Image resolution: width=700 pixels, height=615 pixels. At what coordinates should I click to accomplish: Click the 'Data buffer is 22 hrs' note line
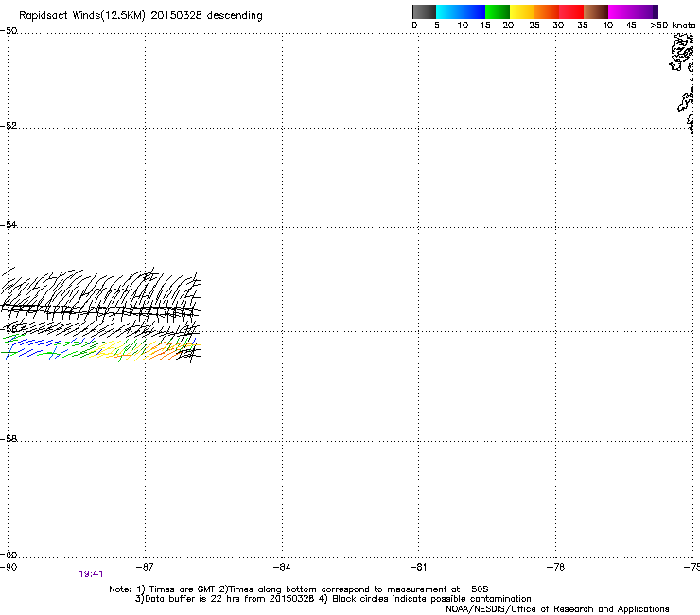point(333,599)
